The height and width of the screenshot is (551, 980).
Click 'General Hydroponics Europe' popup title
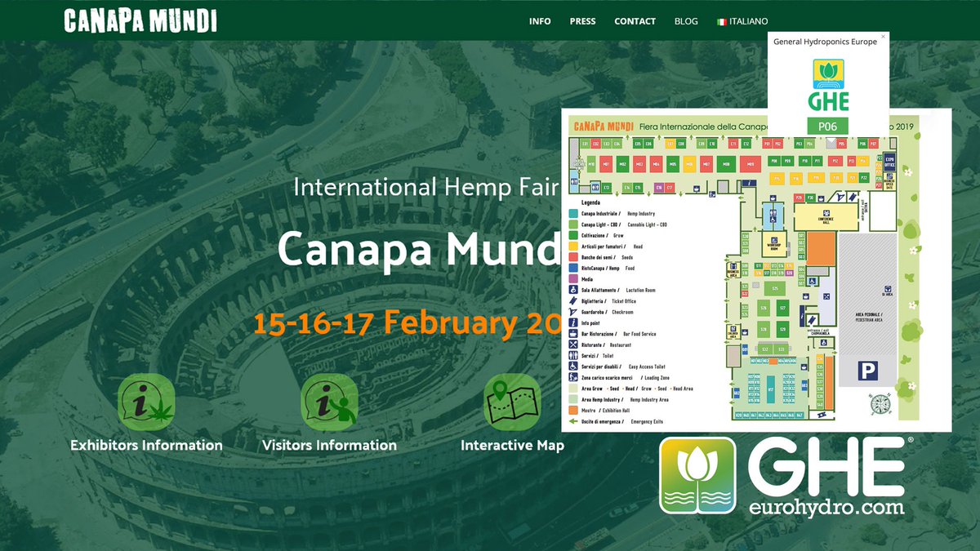pyautogui.click(x=824, y=41)
